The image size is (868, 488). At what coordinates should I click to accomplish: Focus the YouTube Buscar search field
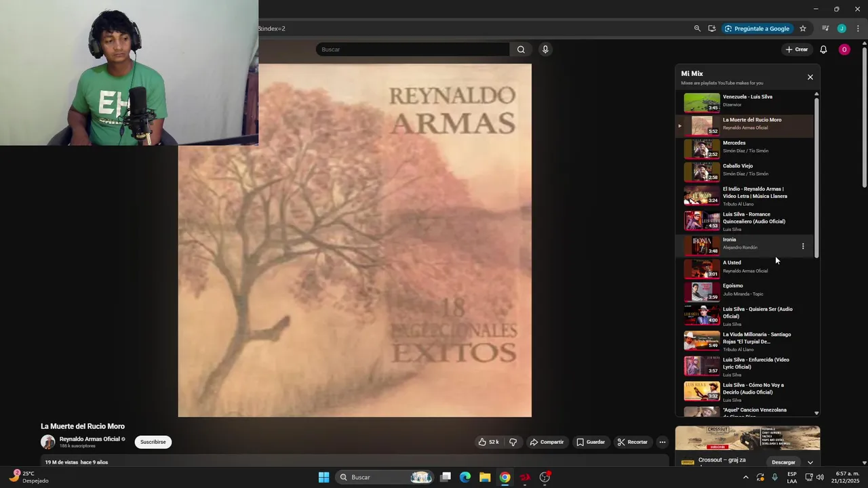(x=412, y=49)
